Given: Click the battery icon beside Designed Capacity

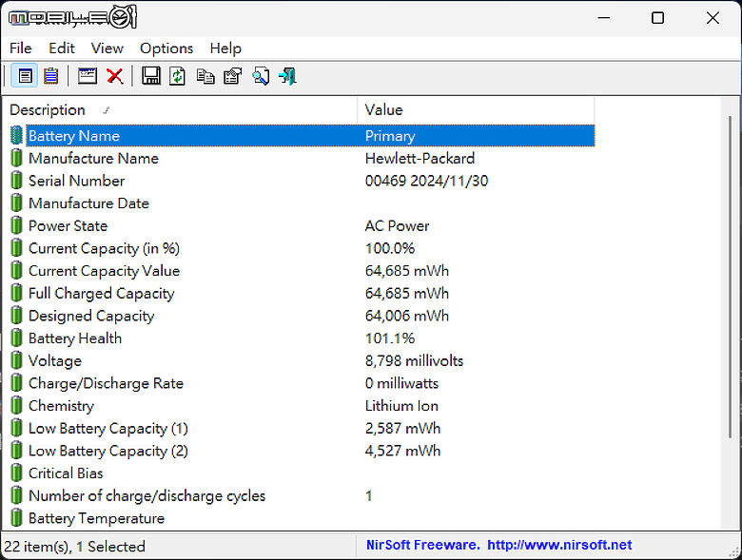Looking at the screenshot, I should coord(16,316).
